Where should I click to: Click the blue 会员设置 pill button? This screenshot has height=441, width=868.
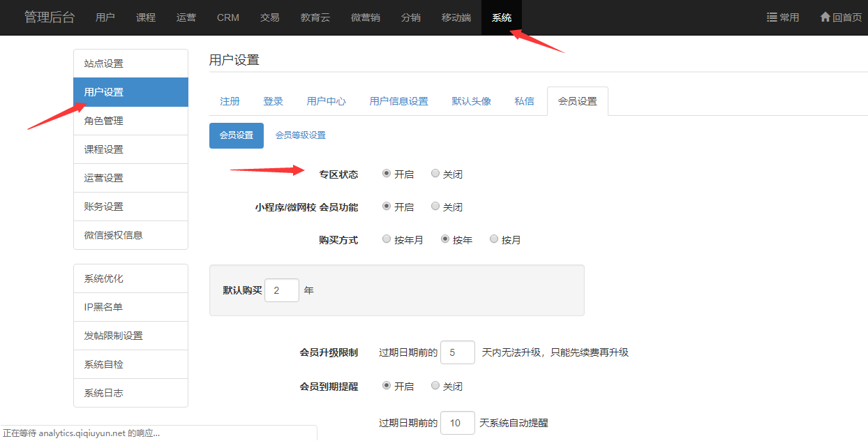tap(237, 135)
